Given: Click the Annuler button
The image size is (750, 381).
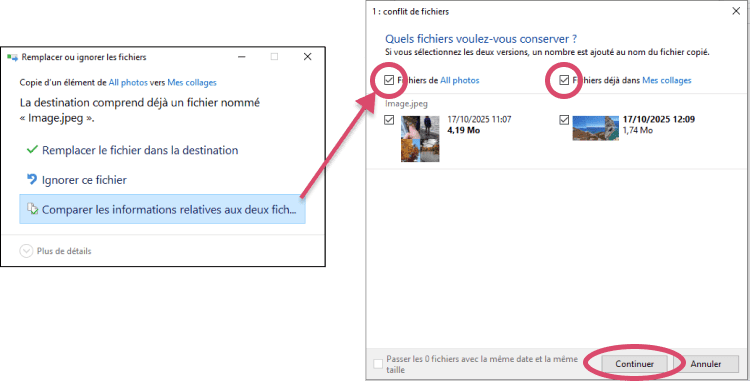Looking at the screenshot, I should coord(706,364).
